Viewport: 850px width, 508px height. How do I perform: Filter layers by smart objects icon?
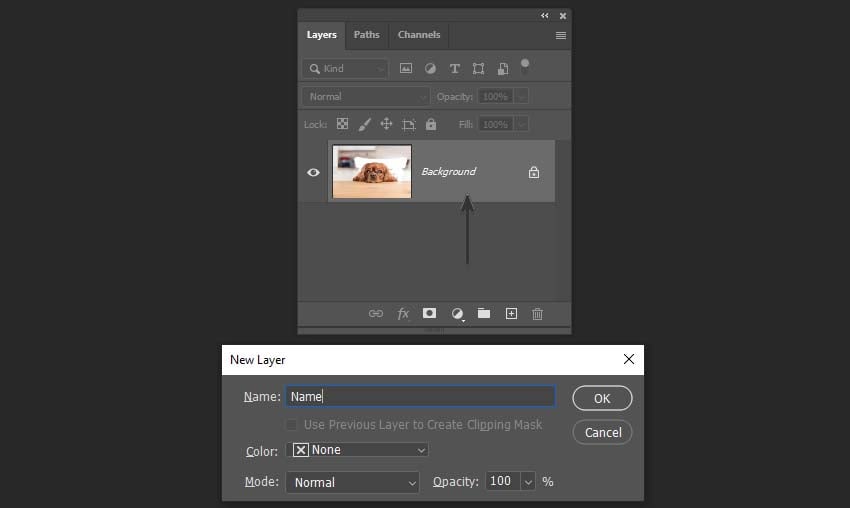[503, 68]
